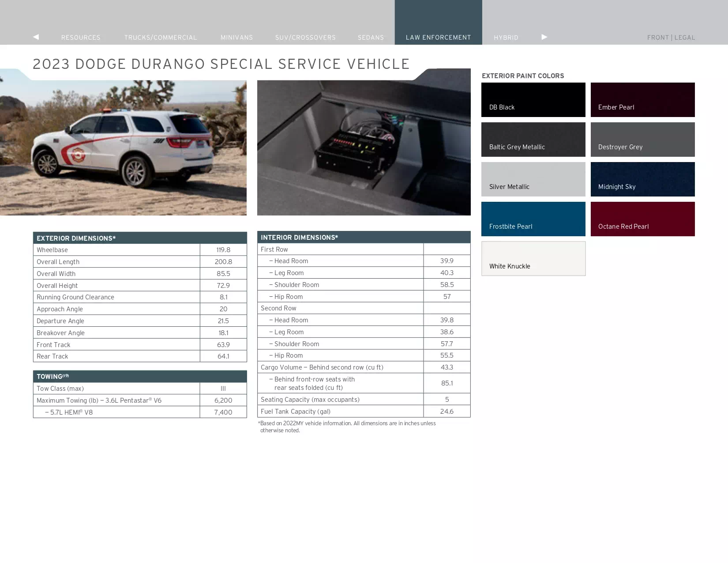Click the Exterior Dimensions table header
The image size is (728, 563).
click(140, 238)
